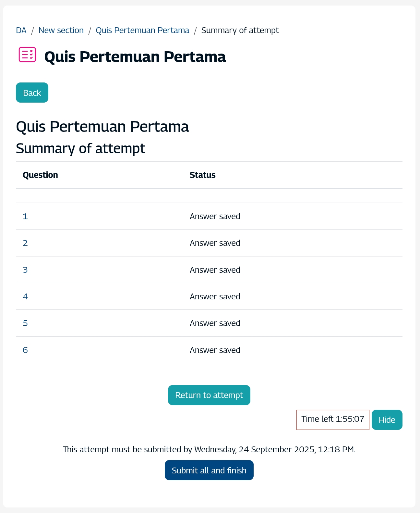Navigate to question 4
The height and width of the screenshot is (513, 420).
click(25, 296)
